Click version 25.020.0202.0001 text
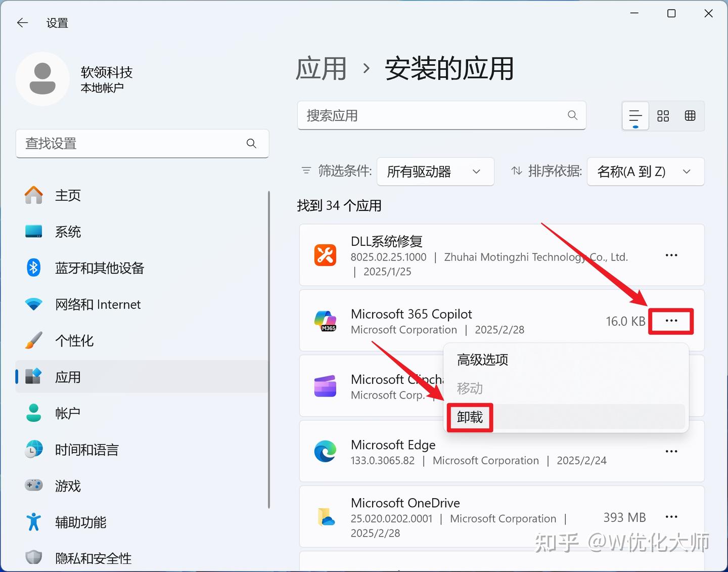This screenshot has width=728, height=572. [x=392, y=519]
